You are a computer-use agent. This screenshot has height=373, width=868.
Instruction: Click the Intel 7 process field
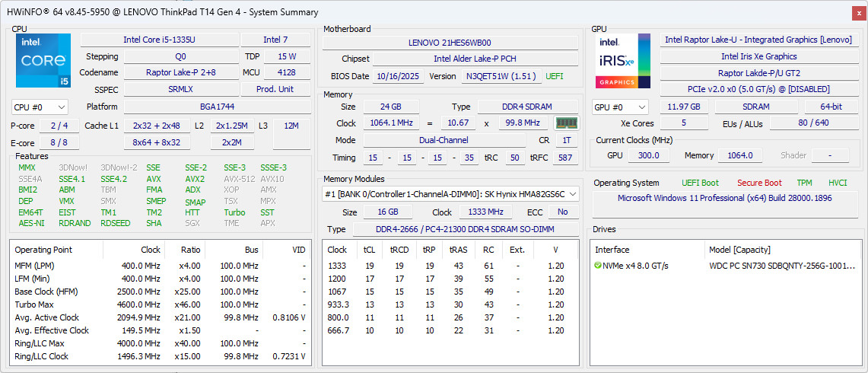(x=275, y=40)
